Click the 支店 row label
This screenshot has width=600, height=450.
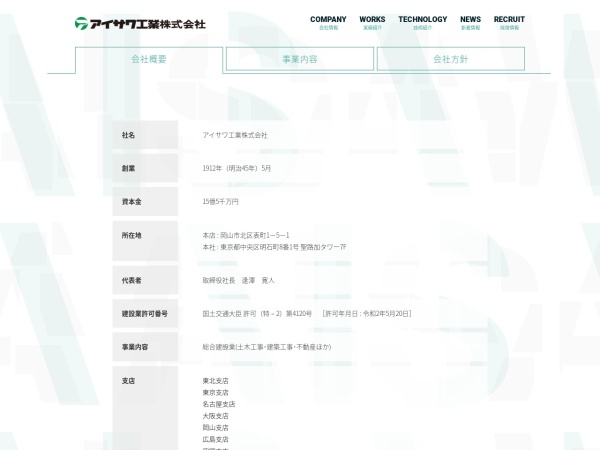[x=128, y=381]
